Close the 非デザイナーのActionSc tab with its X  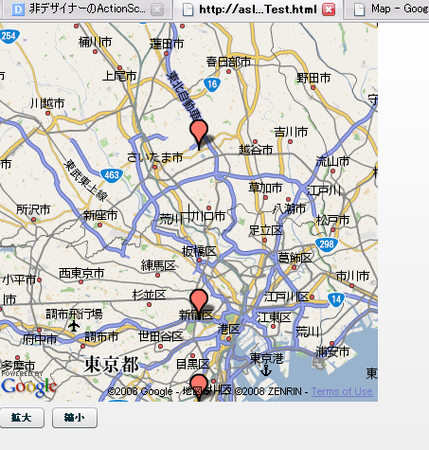coord(157,10)
